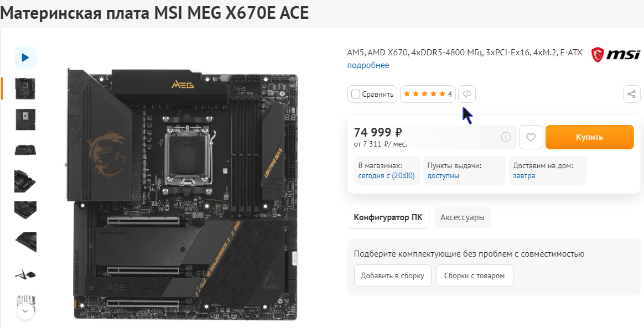Follow the подробнее link
The image size is (644, 328).
click(x=368, y=65)
